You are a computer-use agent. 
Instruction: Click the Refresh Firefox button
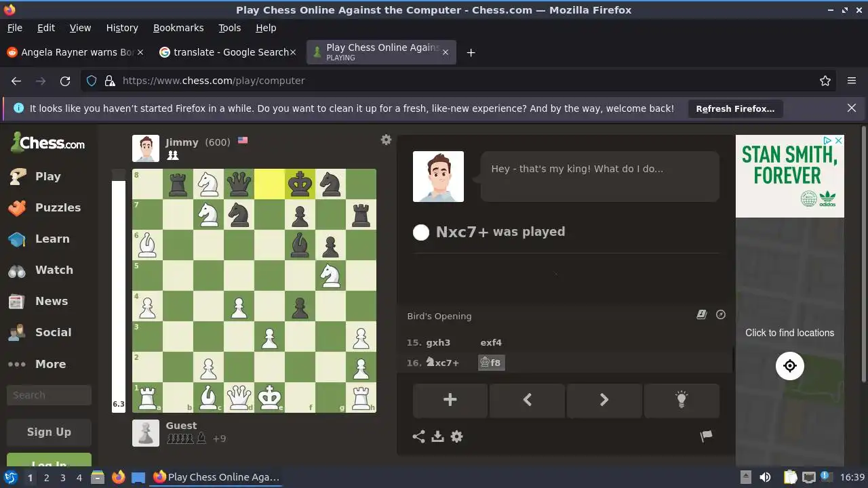[x=735, y=108]
